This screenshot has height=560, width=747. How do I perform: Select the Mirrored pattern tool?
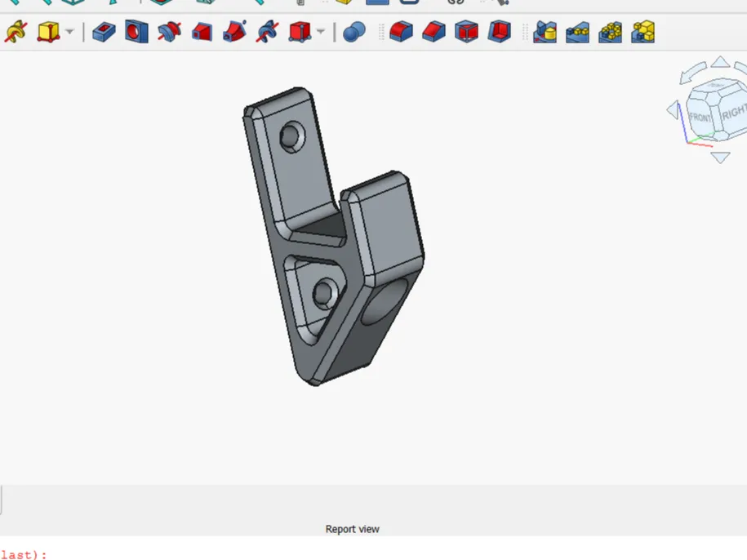(545, 32)
